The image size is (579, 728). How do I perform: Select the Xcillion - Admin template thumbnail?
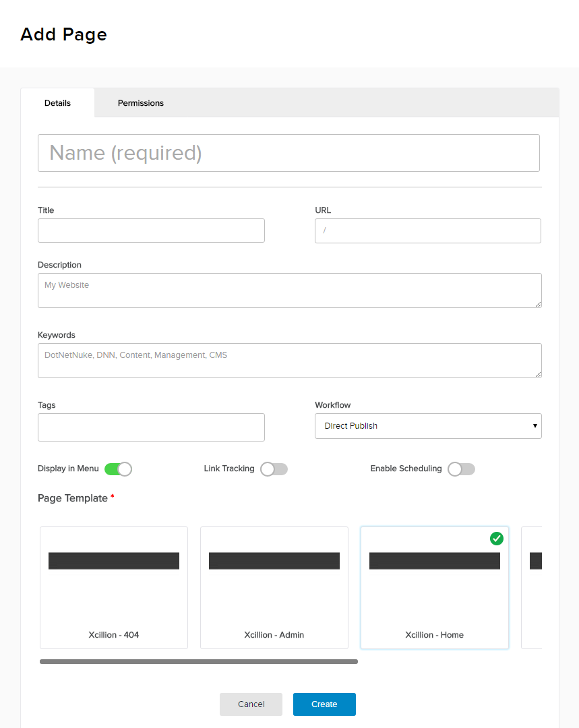[274, 587]
